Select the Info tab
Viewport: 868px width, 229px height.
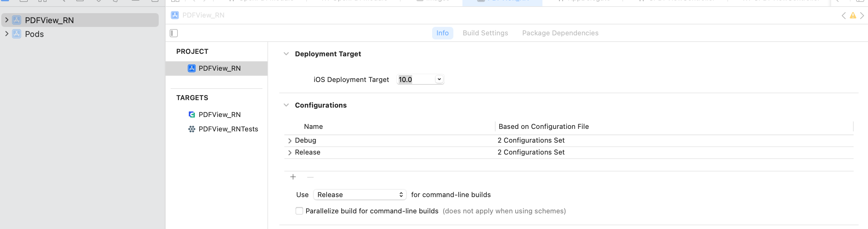click(442, 33)
